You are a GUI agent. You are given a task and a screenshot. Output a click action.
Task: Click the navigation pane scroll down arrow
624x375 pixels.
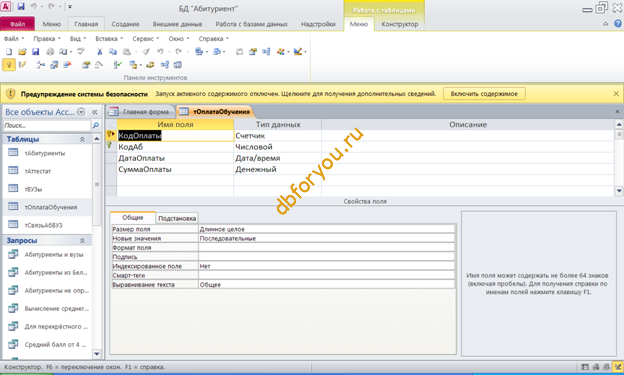coord(96,354)
